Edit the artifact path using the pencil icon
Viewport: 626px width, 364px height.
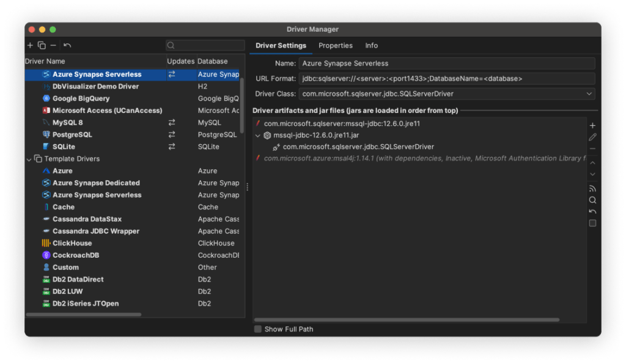pos(592,136)
